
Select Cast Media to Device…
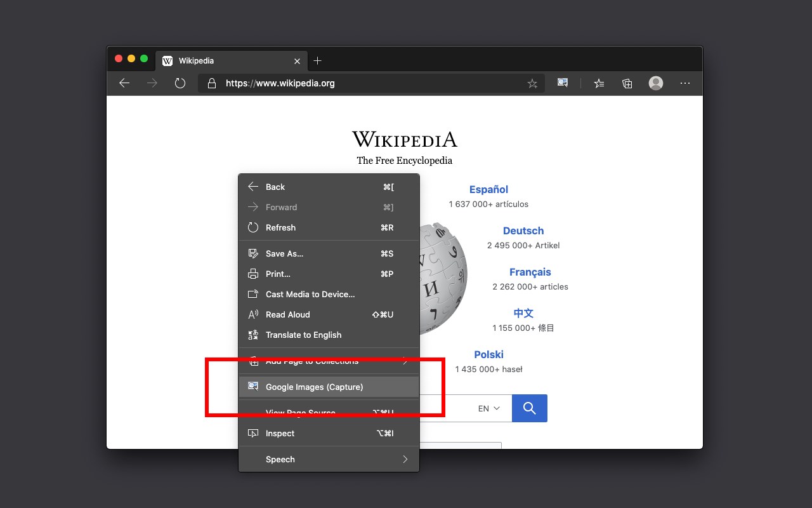pyautogui.click(x=329, y=294)
